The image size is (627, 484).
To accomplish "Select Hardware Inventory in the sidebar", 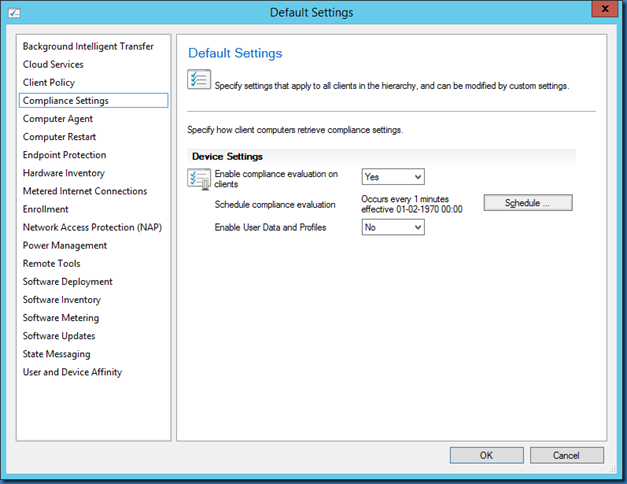I will coord(63,173).
